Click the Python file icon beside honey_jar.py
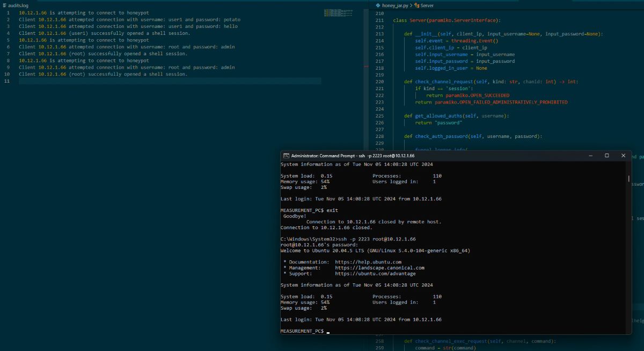This screenshot has height=351, width=644. 377,5
